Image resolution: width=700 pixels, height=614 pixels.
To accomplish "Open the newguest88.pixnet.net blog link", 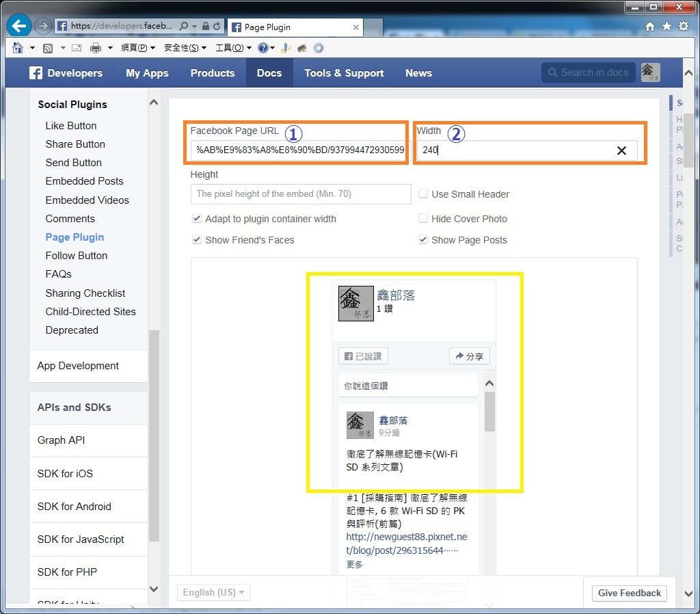I will pyautogui.click(x=407, y=544).
